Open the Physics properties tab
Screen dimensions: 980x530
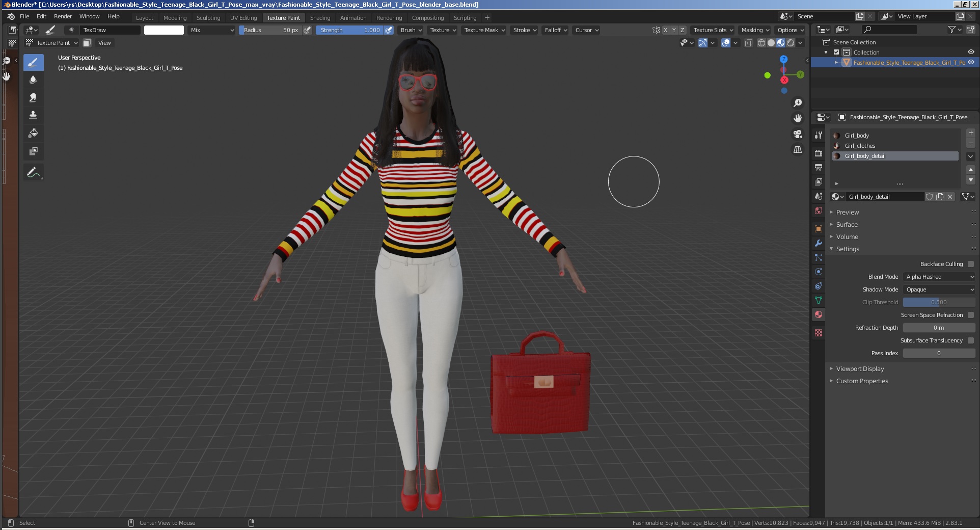tap(819, 272)
